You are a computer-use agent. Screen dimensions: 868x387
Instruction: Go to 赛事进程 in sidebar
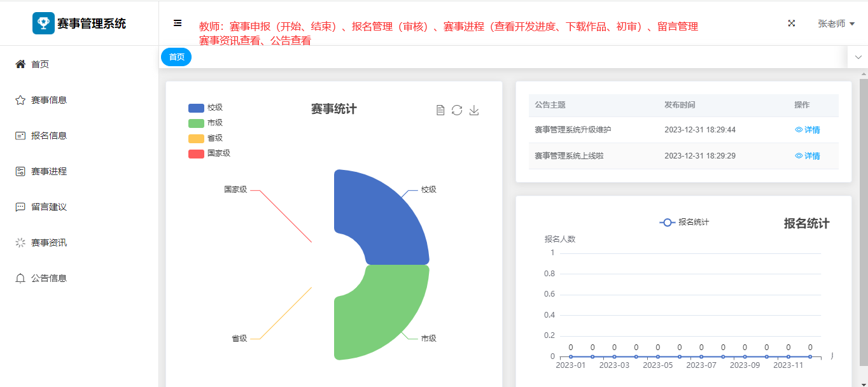click(48, 171)
